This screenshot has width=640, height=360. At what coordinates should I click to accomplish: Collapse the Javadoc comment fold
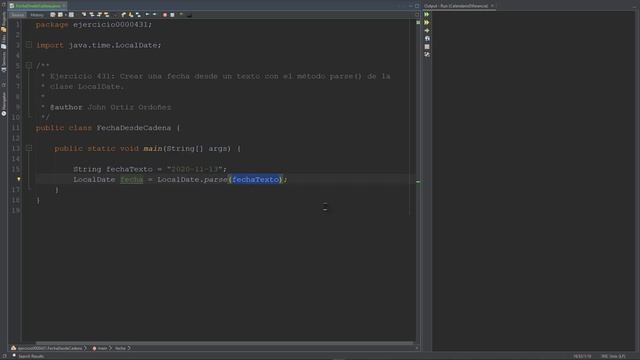point(29,65)
